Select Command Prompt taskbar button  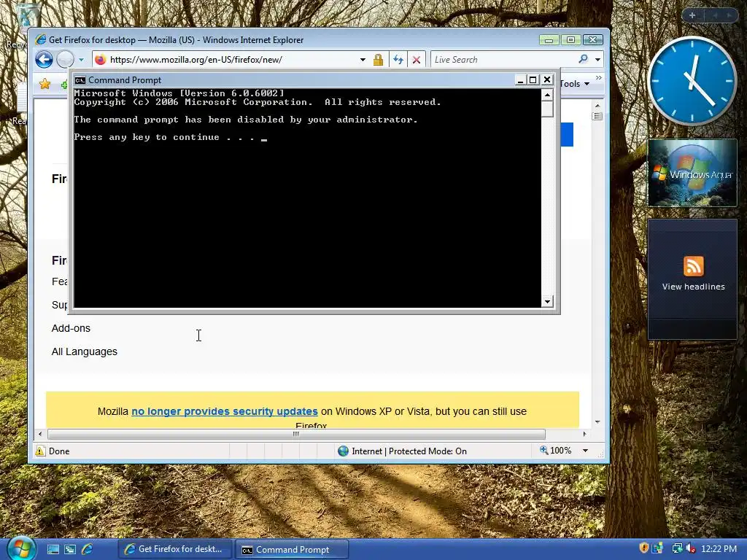coord(292,550)
